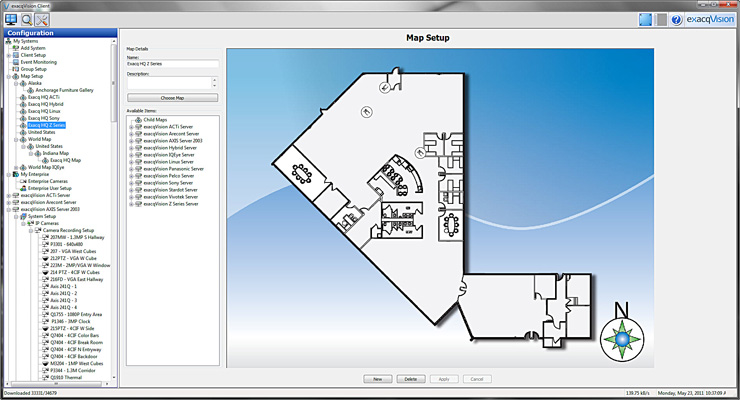Select camera M3204 - 1MP West Cubes
The width and height of the screenshot is (740, 400).
point(77,364)
